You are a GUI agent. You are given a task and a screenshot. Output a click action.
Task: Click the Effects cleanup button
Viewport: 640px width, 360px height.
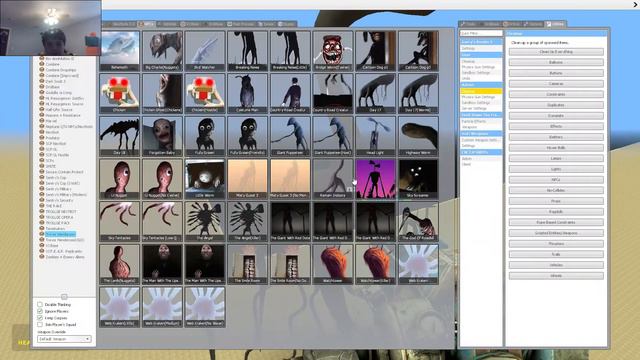pos(556,127)
